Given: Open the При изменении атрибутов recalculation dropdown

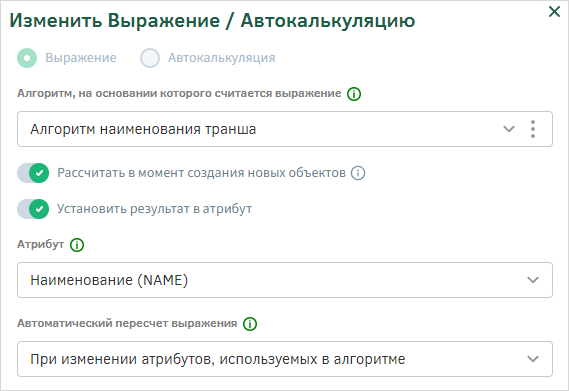Looking at the screenshot, I should pos(285,359).
